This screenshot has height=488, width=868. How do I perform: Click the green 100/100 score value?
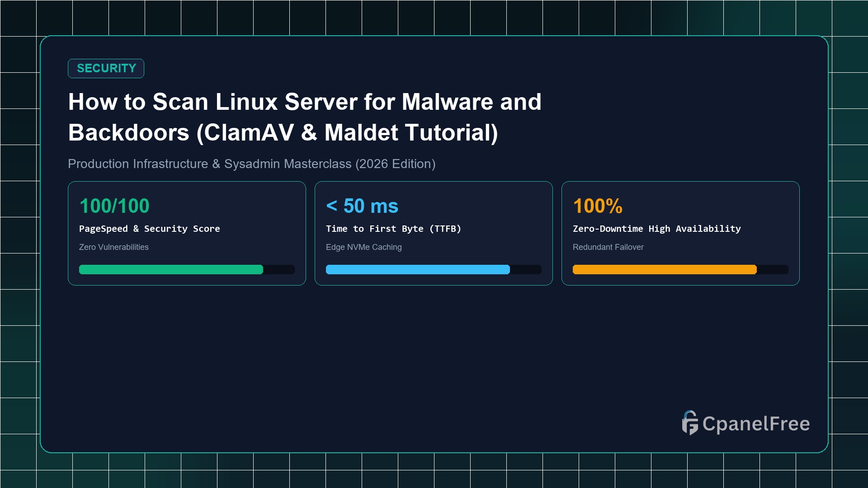point(114,206)
